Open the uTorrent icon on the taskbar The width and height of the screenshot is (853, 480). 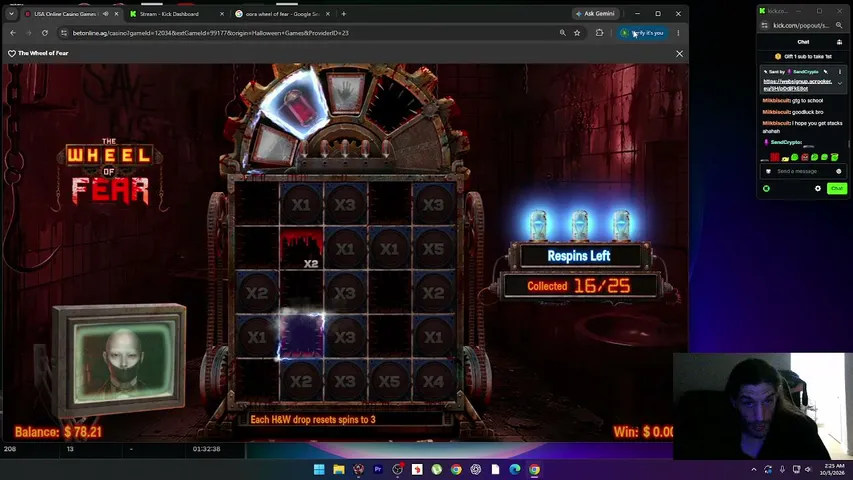pos(437,469)
